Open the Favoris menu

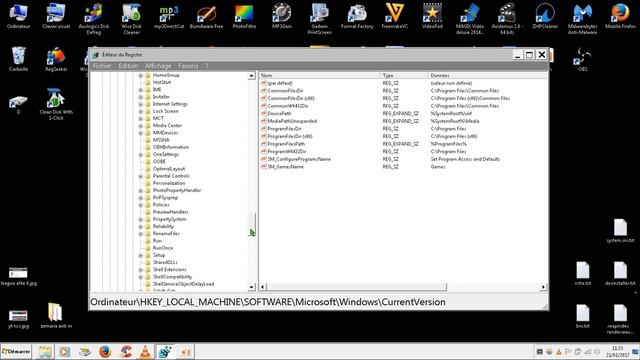pyautogui.click(x=188, y=66)
